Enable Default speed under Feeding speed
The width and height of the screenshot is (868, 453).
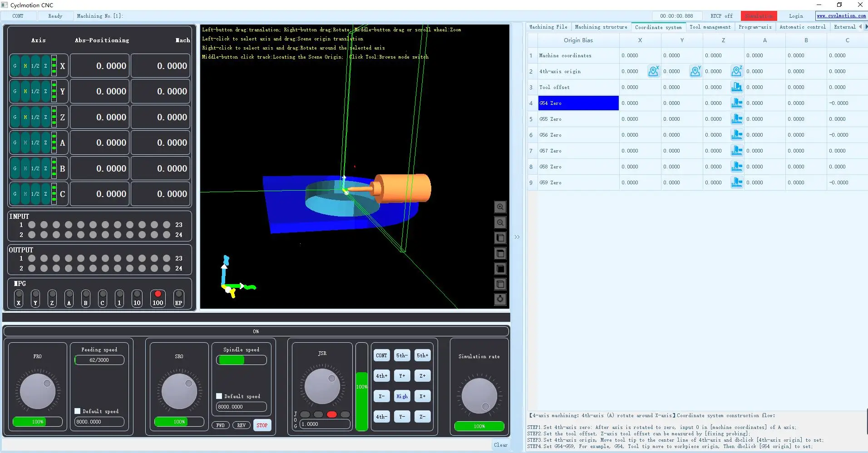coord(78,411)
